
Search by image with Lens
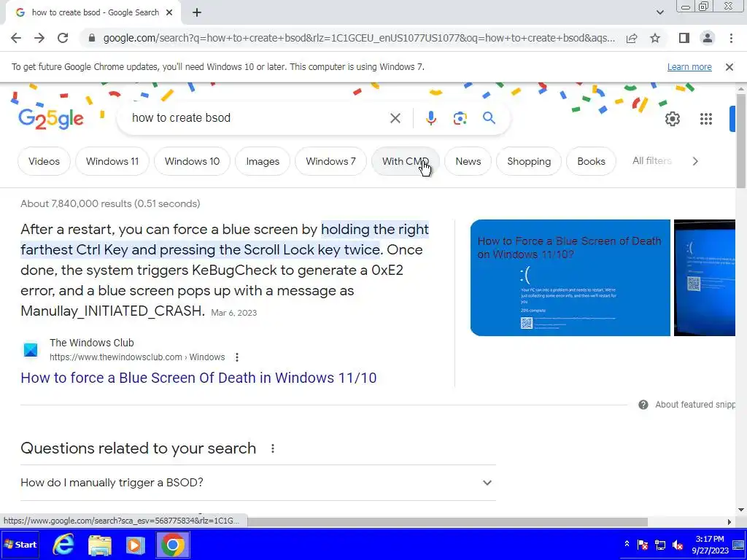pos(460,118)
